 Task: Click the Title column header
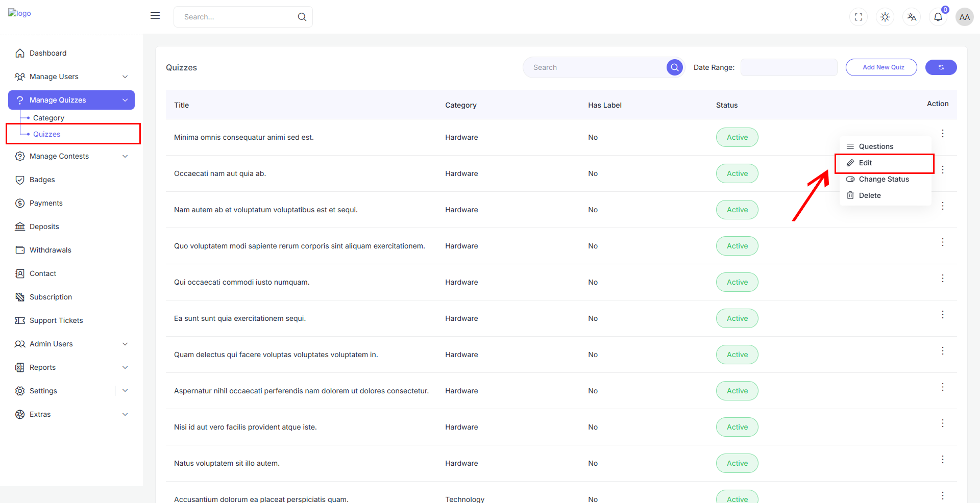[181, 105]
